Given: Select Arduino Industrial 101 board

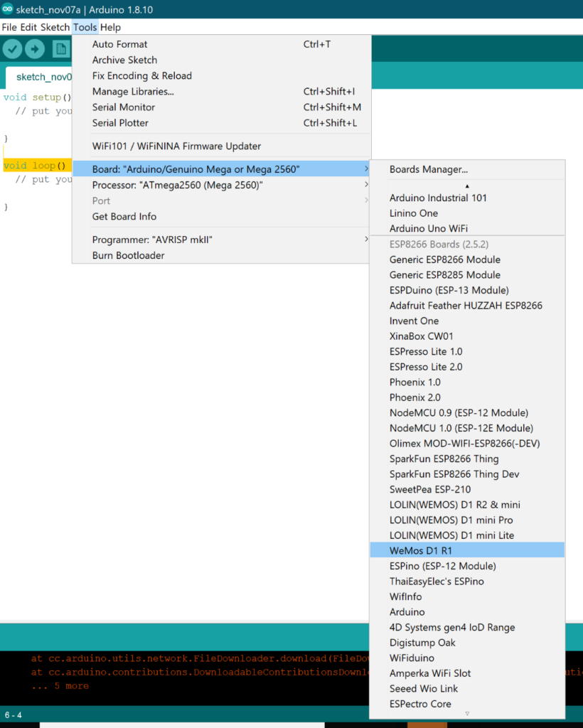Looking at the screenshot, I should click(x=467, y=198).
